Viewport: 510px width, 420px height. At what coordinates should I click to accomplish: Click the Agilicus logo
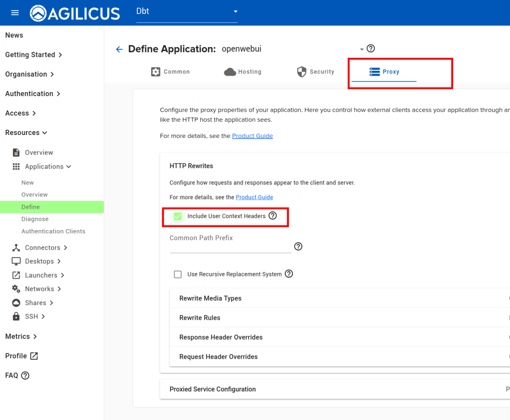(75, 13)
